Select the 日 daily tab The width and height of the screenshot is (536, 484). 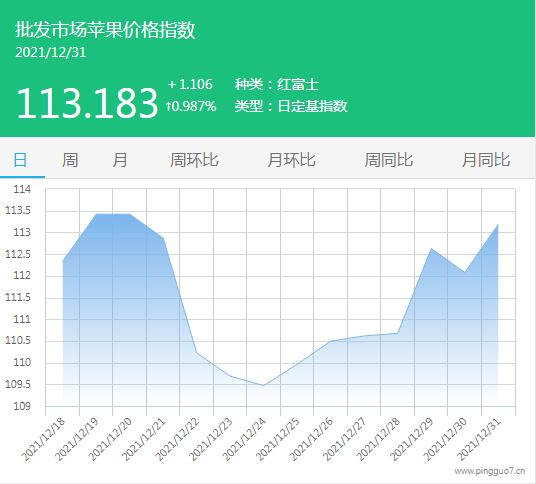20,160
